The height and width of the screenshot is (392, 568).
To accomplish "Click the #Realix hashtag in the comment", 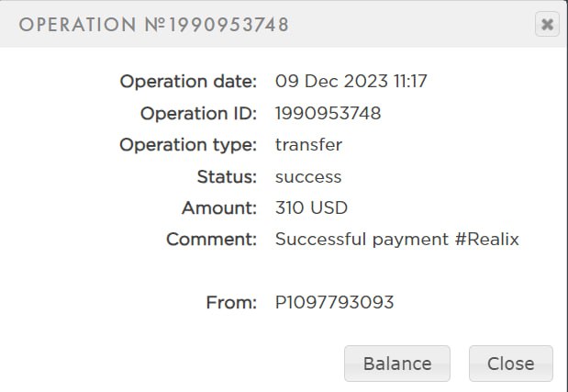I will 486,239.
